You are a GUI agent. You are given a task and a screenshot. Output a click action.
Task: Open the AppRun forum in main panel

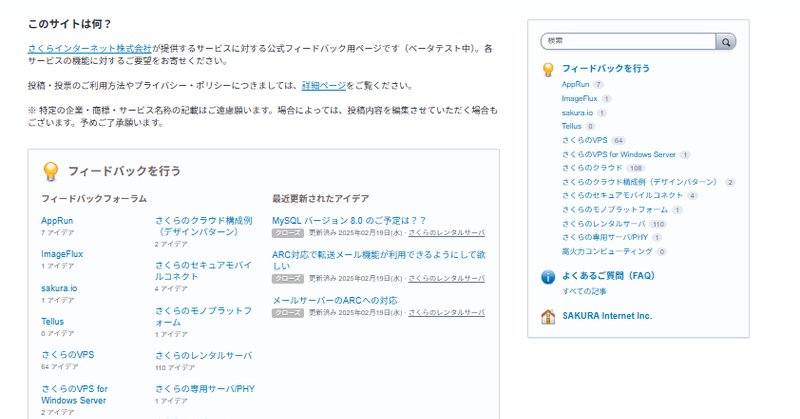(57, 220)
